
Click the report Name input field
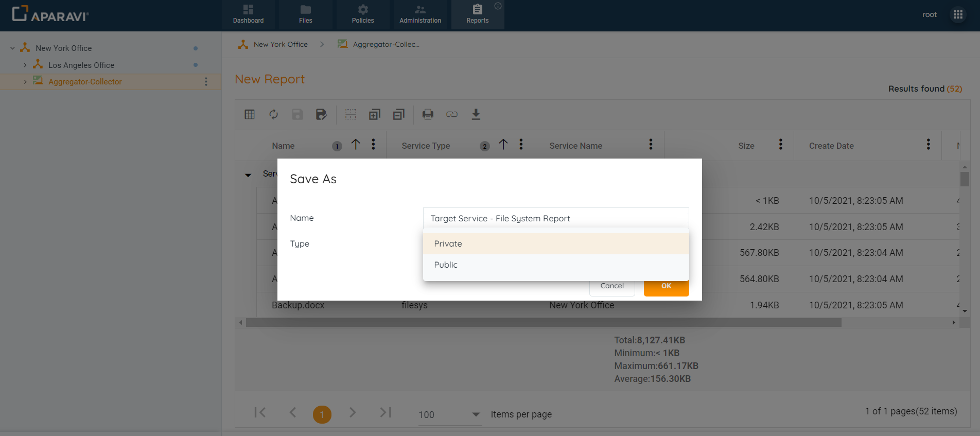555,218
